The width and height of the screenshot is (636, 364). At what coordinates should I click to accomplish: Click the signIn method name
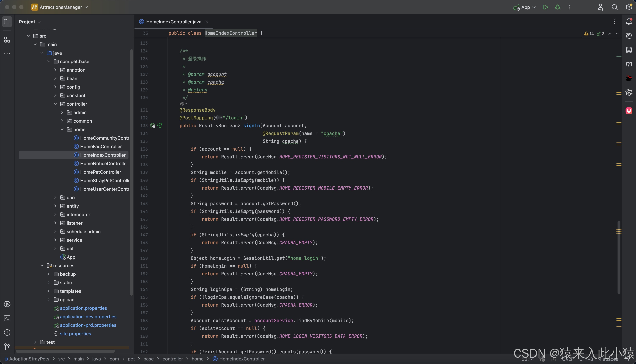click(x=252, y=125)
